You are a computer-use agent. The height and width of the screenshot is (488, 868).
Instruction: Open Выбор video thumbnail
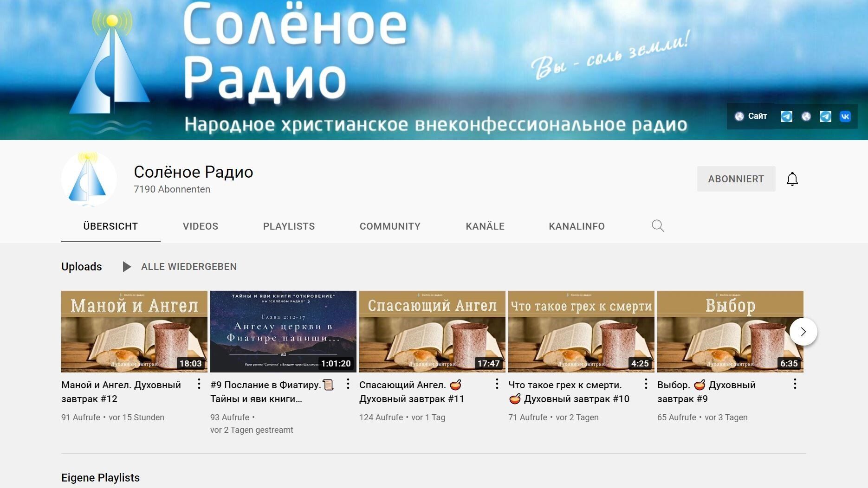[730, 332]
